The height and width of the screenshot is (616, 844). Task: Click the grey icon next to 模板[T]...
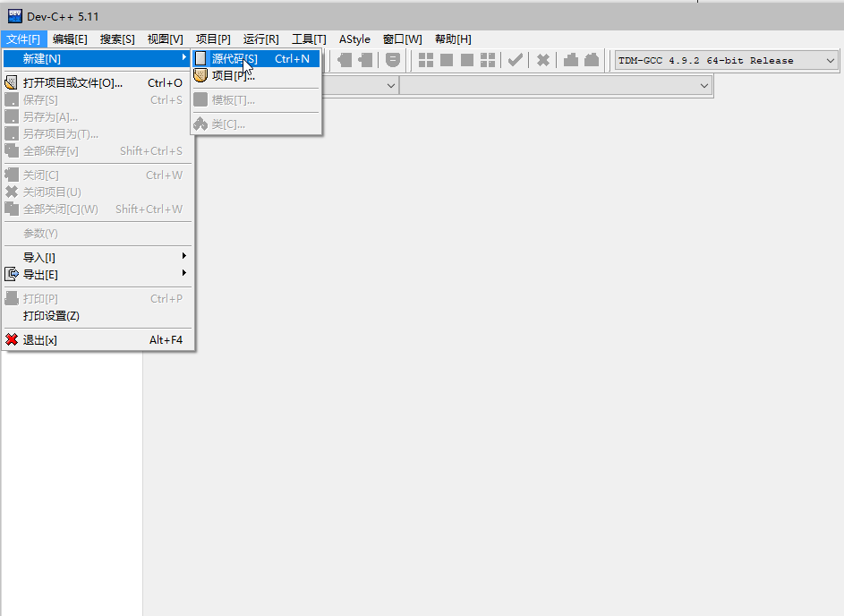(x=200, y=99)
